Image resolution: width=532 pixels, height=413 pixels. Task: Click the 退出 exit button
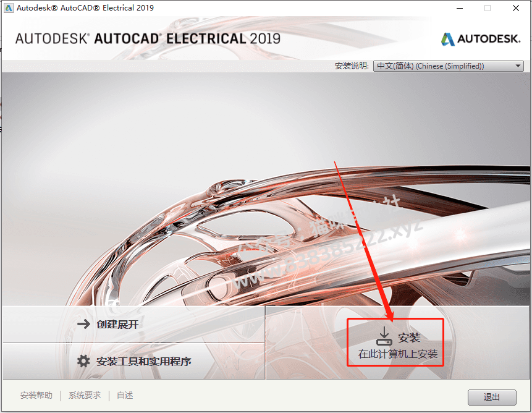[492, 397]
